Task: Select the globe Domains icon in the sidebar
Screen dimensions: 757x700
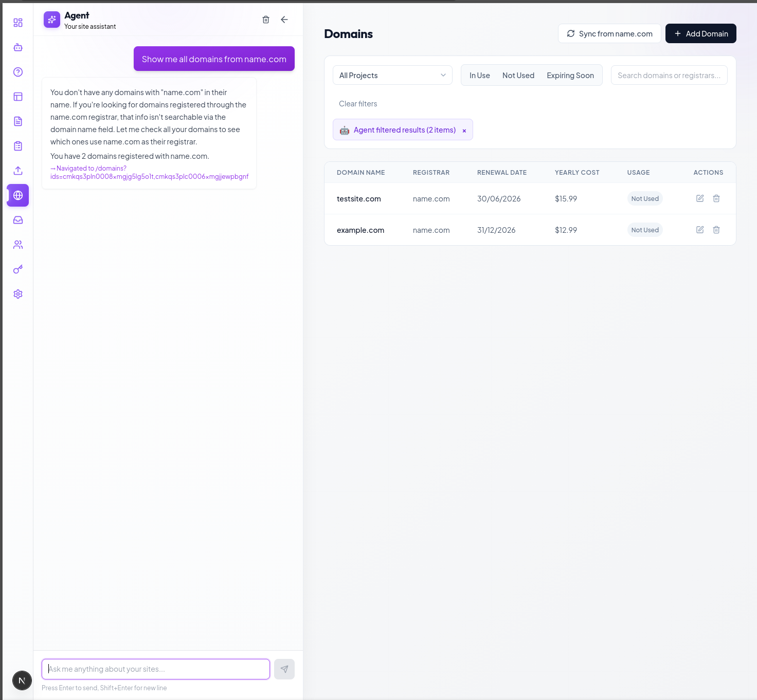Action: pyautogui.click(x=18, y=195)
